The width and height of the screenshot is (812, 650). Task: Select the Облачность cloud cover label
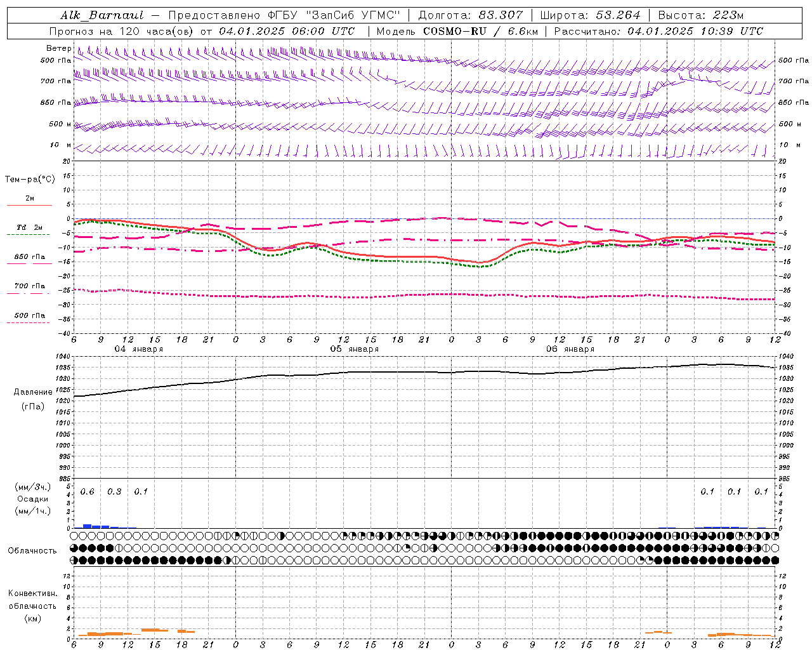tap(32, 551)
